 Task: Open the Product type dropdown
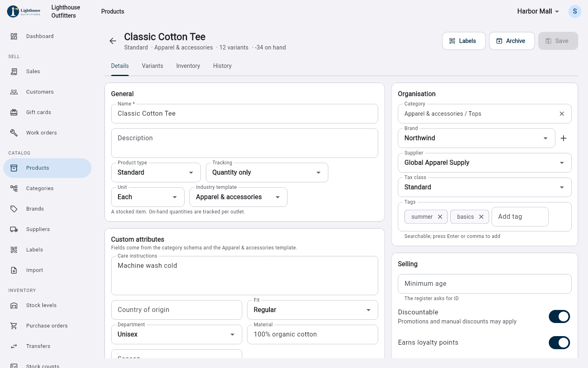156,173
